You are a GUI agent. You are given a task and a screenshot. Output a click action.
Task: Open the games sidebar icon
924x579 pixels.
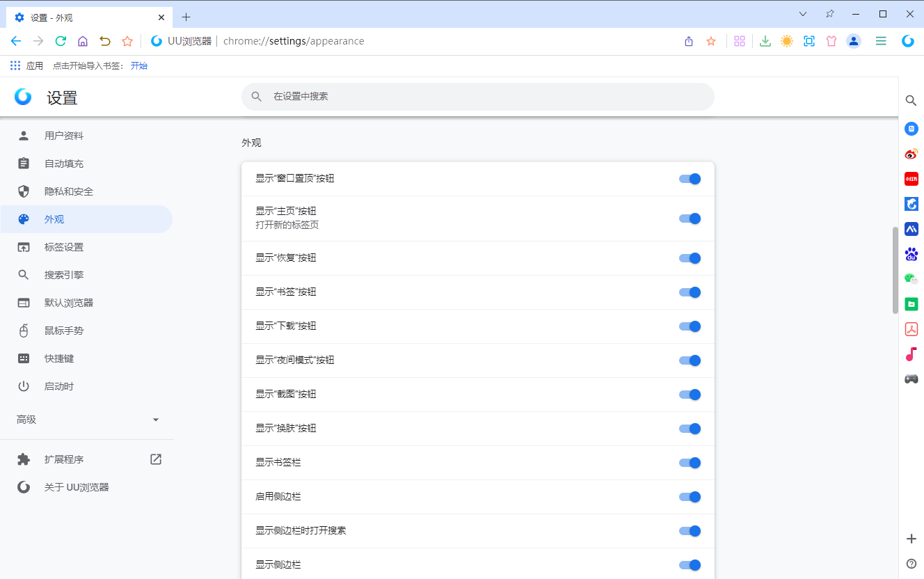[x=911, y=379]
